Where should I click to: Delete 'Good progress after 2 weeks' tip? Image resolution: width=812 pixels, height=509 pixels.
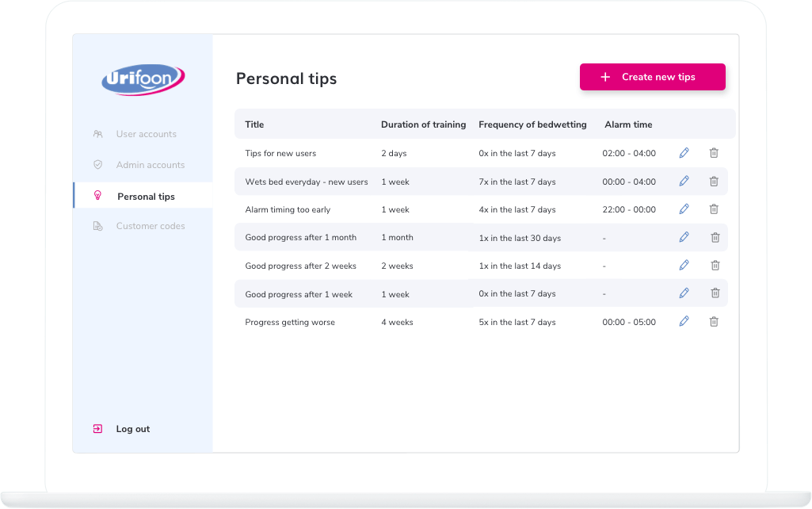click(x=715, y=266)
